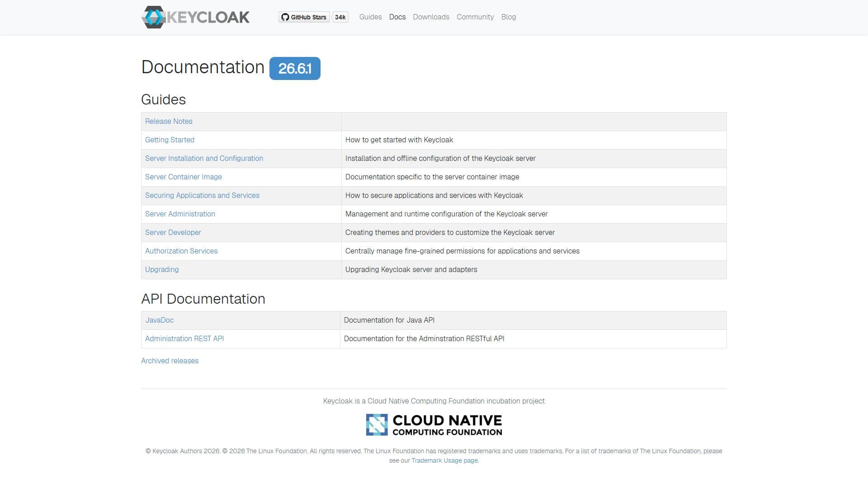This screenshot has height=488, width=868.
Task: Click the 'Guides' section heading
Action: (x=163, y=99)
